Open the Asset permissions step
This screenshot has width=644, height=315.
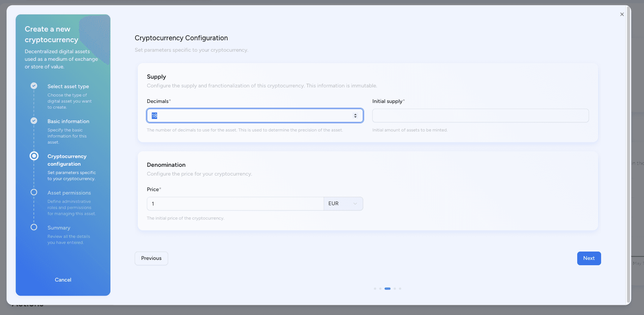[69, 193]
